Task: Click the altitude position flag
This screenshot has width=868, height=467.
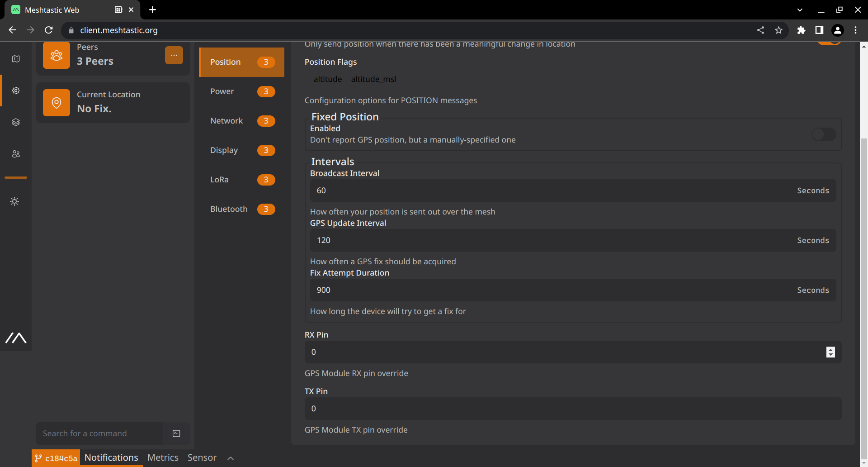Action: click(x=327, y=79)
